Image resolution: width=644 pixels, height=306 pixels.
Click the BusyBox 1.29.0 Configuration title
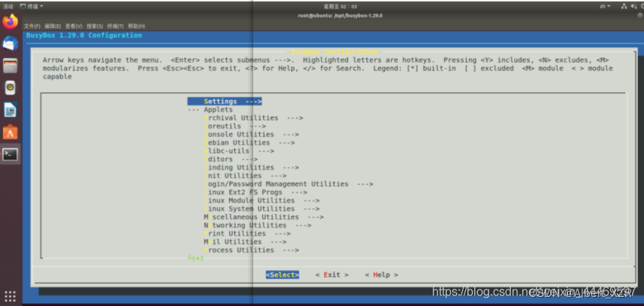tap(84, 35)
